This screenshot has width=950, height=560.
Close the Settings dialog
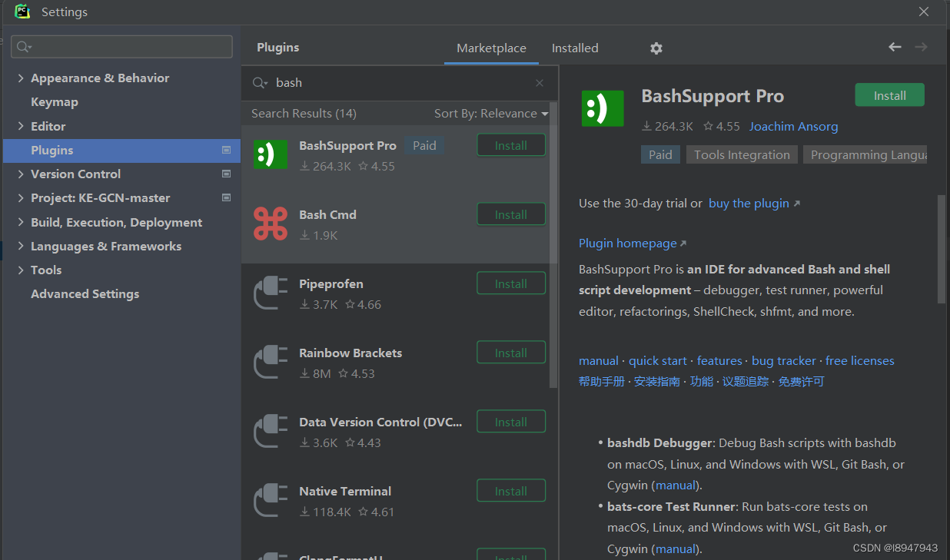[924, 12]
